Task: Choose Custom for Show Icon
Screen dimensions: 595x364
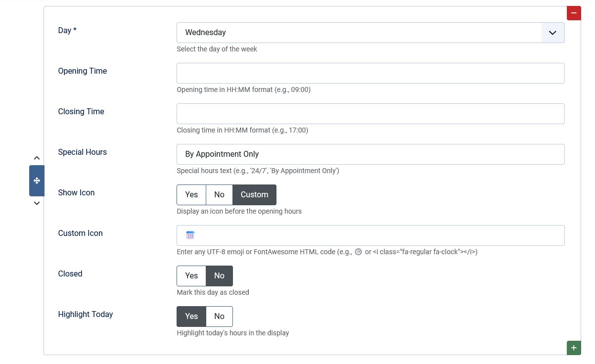Action: (254, 195)
